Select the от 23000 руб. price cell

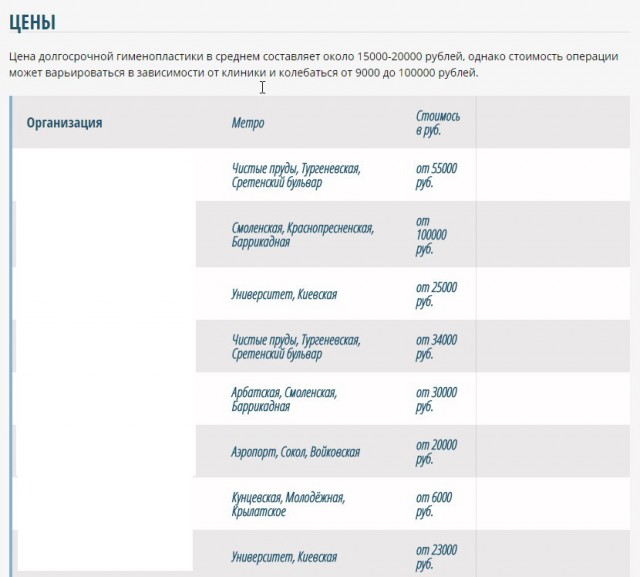pyautogui.click(x=436, y=557)
